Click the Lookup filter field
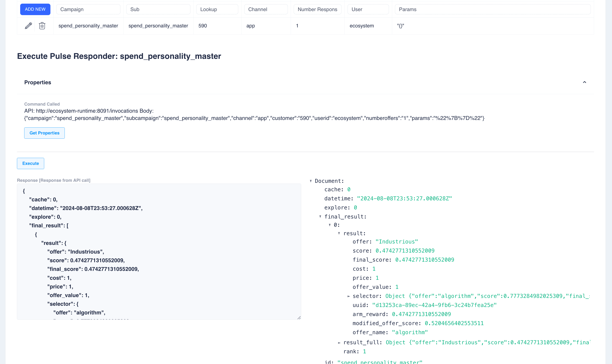Screen dimensions: 612x364 [x=217, y=9]
